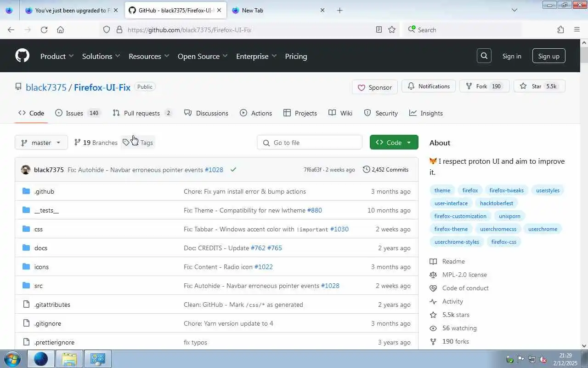Close the 'You've just been upgraded' tab
Image resolution: width=588 pixels, height=368 pixels.
coord(116,10)
